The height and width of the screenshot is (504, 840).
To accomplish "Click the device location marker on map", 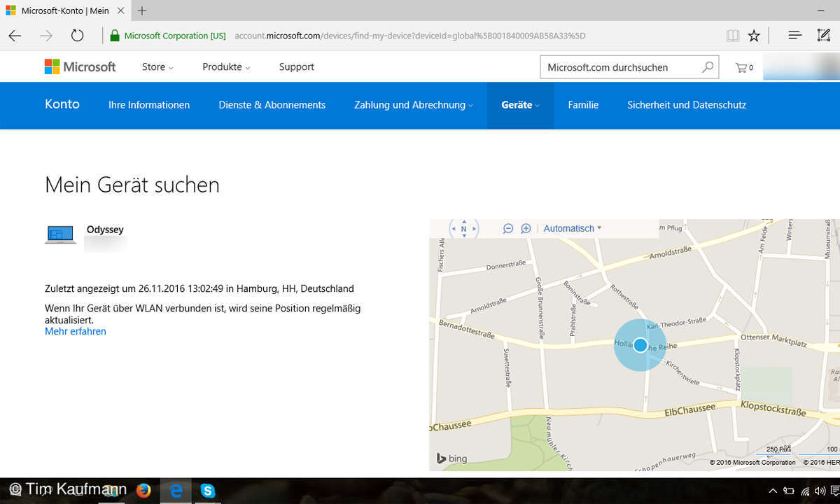I will point(640,344).
